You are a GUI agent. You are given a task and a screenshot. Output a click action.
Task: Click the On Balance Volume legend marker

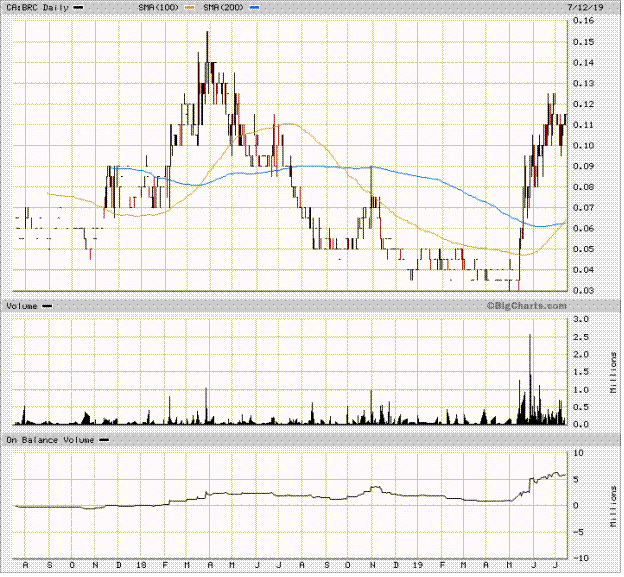point(102,439)
